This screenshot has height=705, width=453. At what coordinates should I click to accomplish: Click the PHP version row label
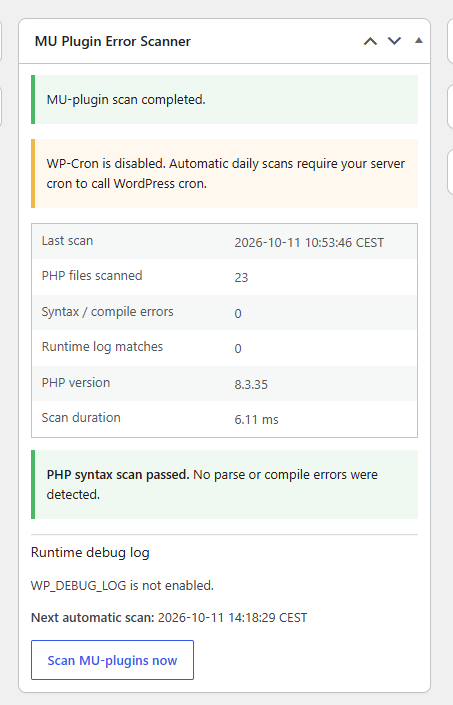pyautogui.click(x=76, y=383)
